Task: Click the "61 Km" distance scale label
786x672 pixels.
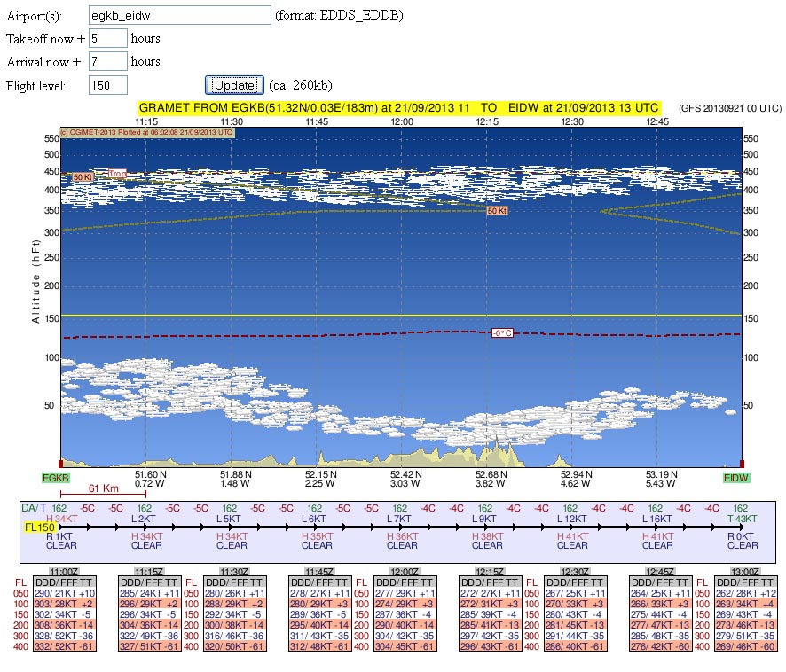Action: (x=103, y=488)
